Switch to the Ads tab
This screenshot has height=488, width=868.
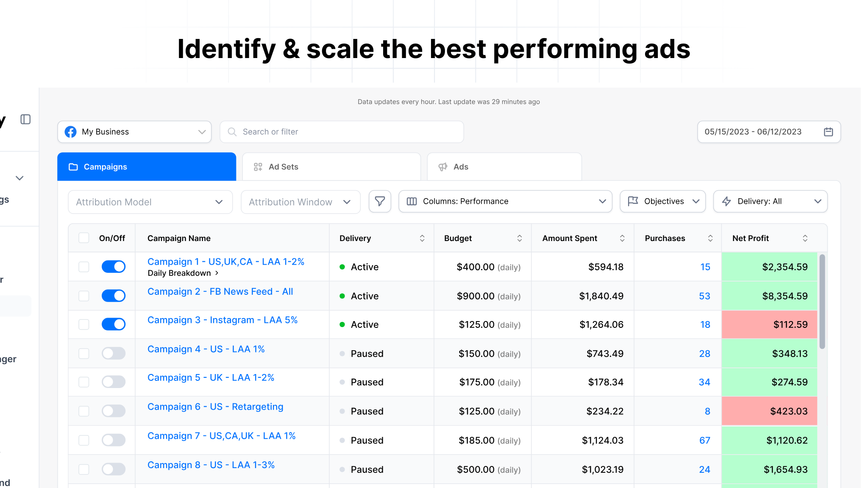pos(504,167)
